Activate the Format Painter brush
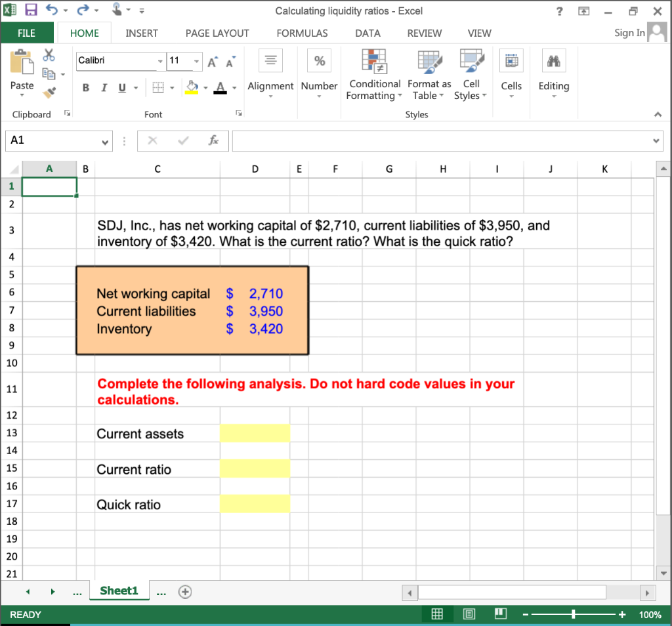The height and width of the screenshot is (626, 672). pyautogui.click(x=49, y=92)
